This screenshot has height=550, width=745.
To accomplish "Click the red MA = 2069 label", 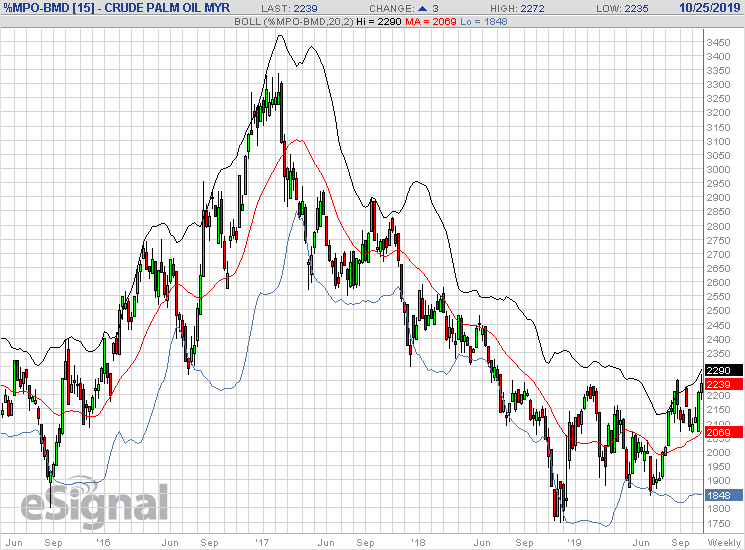I will pyautogui.click(x=430, y=21).
